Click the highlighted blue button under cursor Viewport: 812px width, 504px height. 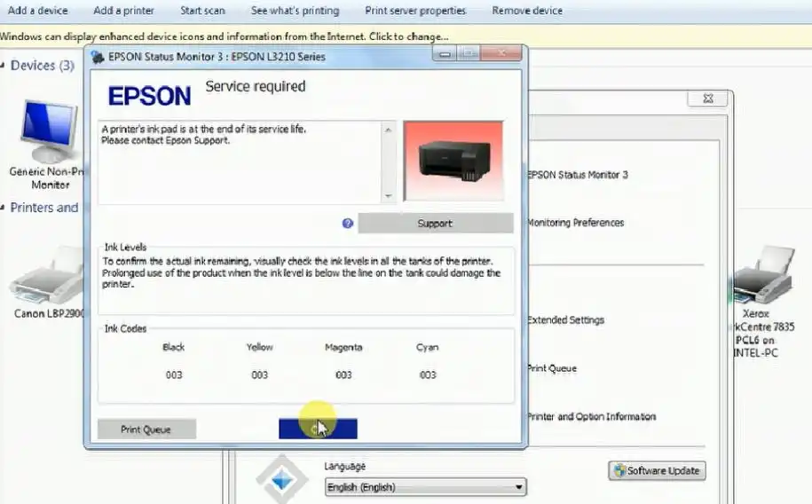pos(318,429)
